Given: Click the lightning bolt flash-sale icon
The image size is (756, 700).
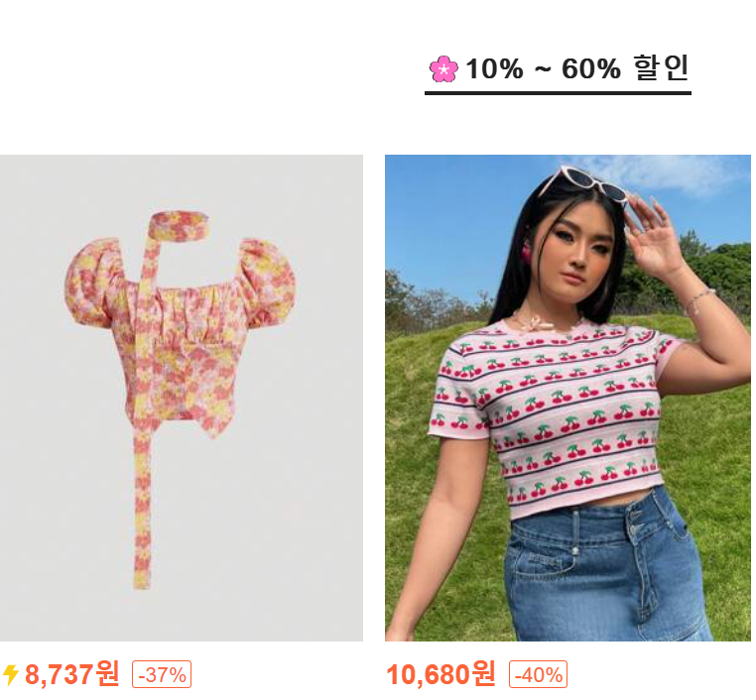Looking at the screenshot, I should [11, 674].
